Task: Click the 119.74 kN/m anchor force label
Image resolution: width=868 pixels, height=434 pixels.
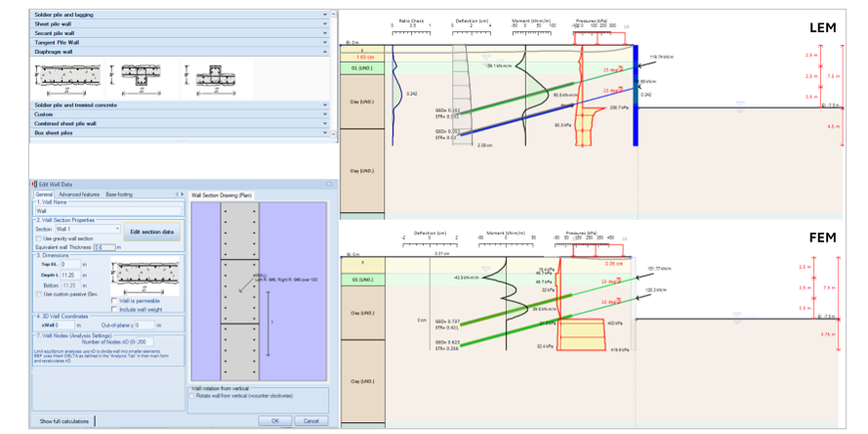Action: pos(661,57)
